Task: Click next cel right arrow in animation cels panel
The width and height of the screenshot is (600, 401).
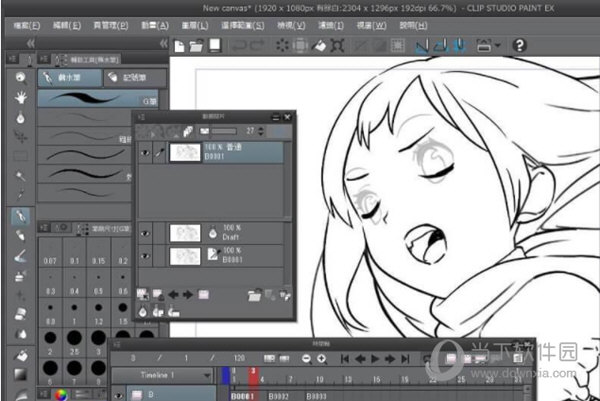Action: tap(188, 295)
